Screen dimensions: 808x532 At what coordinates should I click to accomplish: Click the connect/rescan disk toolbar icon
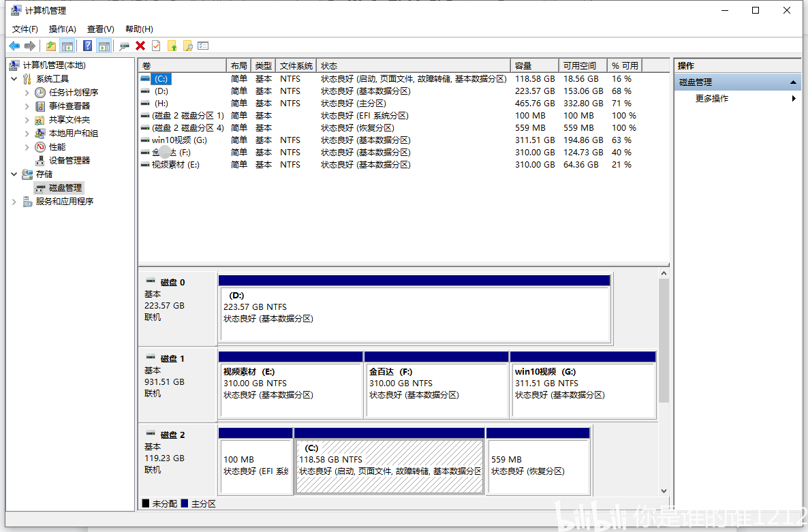[x=124, y=46]
